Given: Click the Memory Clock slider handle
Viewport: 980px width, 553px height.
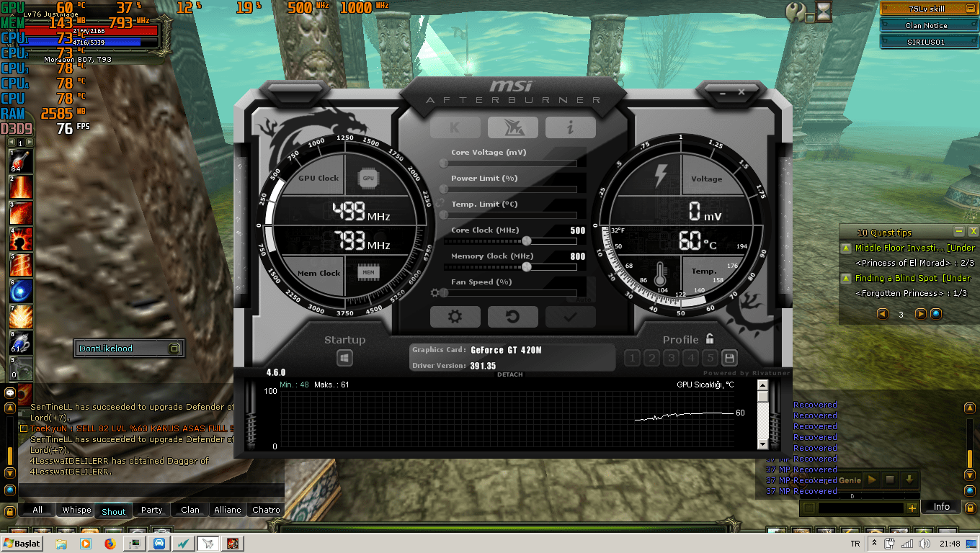Looking at the screenshot, I should tap(527, 267).
